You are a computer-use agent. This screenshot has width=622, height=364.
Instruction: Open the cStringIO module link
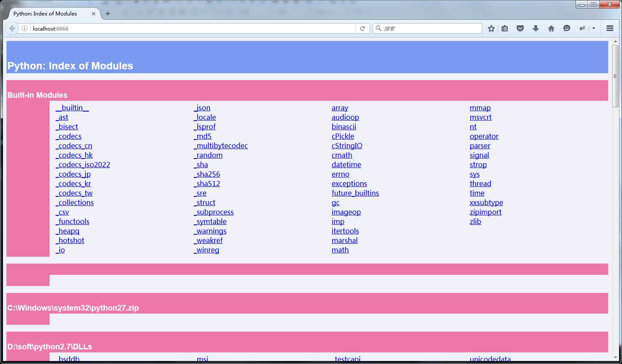click(x=347, y=146)
